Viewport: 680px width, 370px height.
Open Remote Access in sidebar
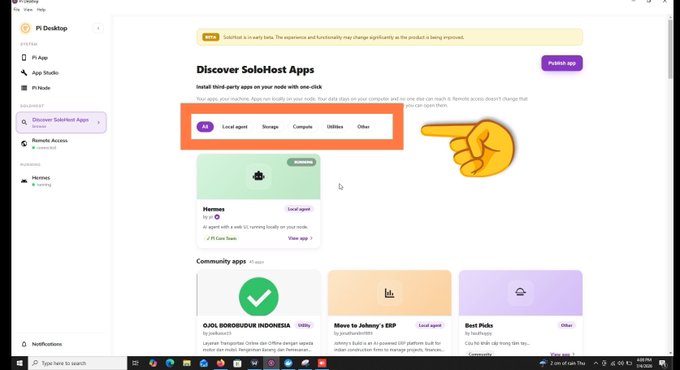pyautogui.click(x=49, y=141)
